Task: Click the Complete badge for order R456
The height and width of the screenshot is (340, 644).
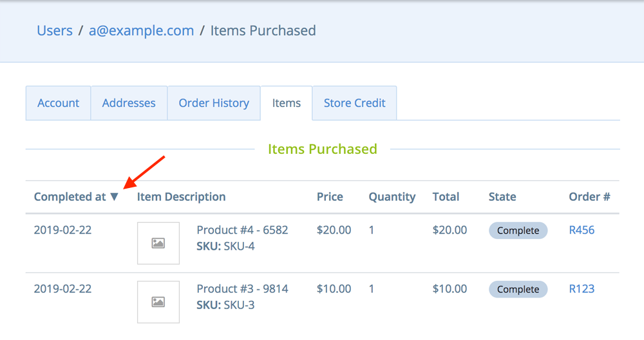Action: (x=518, y=231)
